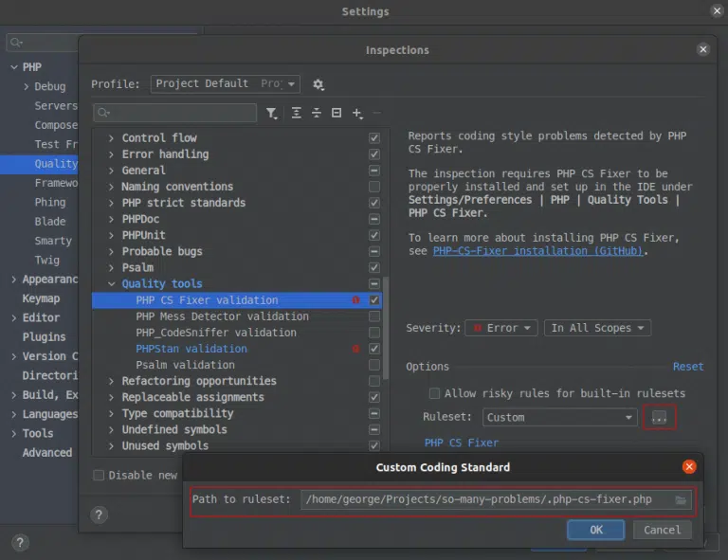Close the Inspections dialog

click(703, 49)
